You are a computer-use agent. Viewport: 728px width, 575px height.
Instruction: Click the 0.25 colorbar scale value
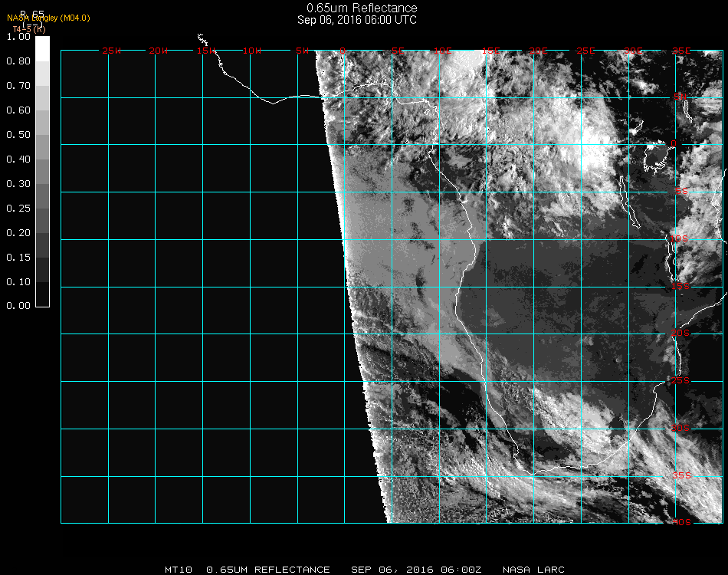tap(18, 209)
